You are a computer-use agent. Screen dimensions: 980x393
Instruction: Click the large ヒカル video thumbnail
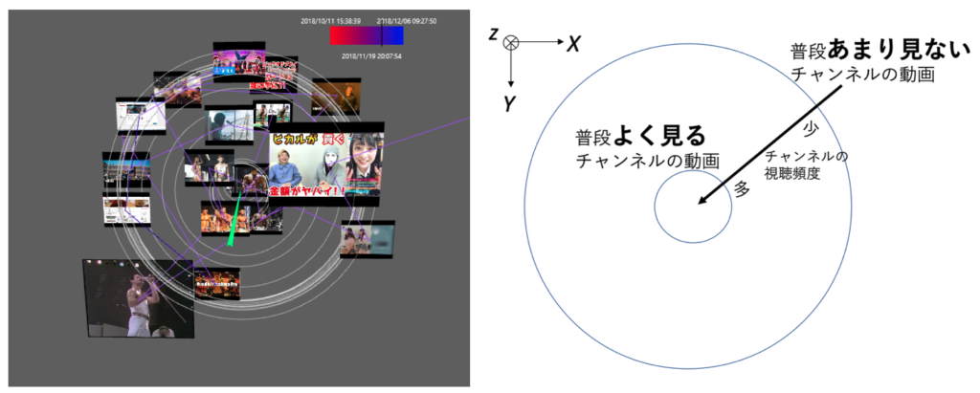pos(326,164)
